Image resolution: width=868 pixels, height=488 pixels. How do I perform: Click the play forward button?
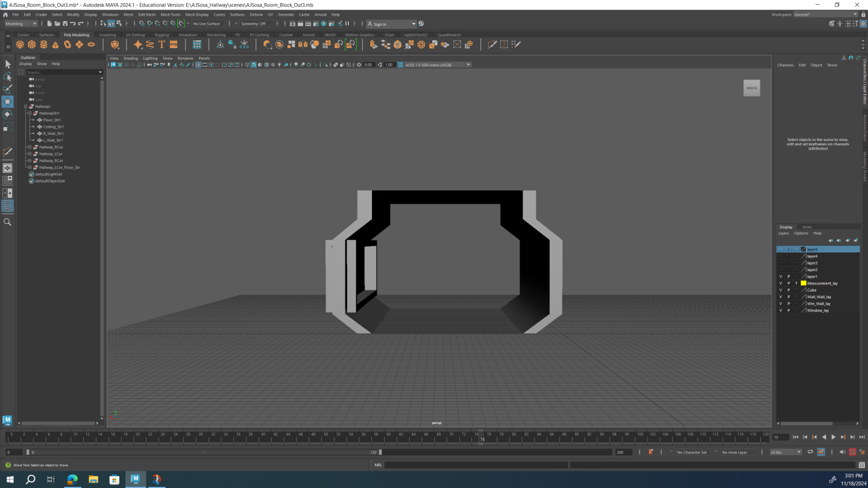(834, 437)
